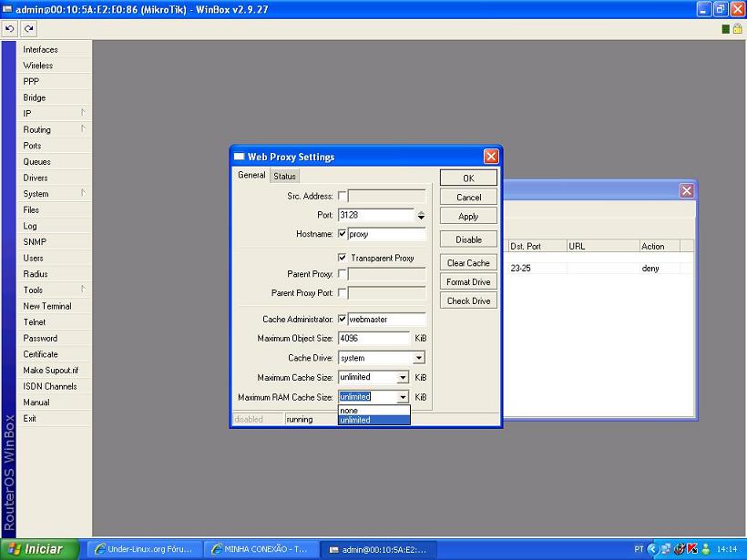The width and height of the screenshot is (747, 560).
Task: Uncheck the Transparent Proxy checkbox
Action: (342, 258)
